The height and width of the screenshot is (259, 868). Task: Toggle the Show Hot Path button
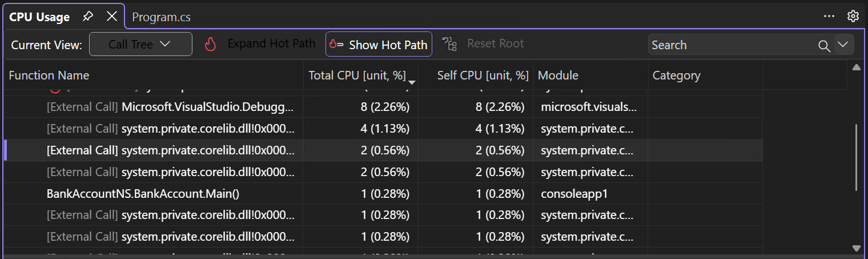(379, 45)
